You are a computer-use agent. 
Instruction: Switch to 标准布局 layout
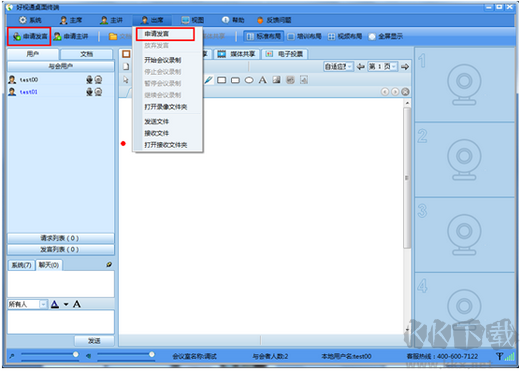pyautogui.click(x=264, y=36)
